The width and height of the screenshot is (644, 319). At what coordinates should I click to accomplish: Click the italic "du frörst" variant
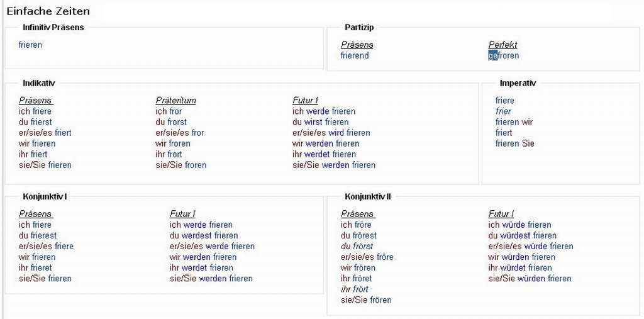[357, 246]
